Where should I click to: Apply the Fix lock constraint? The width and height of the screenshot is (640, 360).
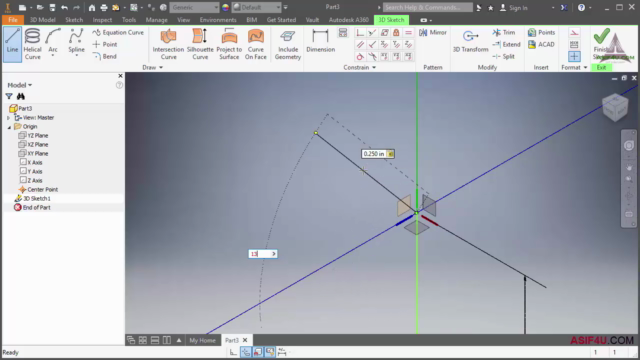[x=396, y=33]
